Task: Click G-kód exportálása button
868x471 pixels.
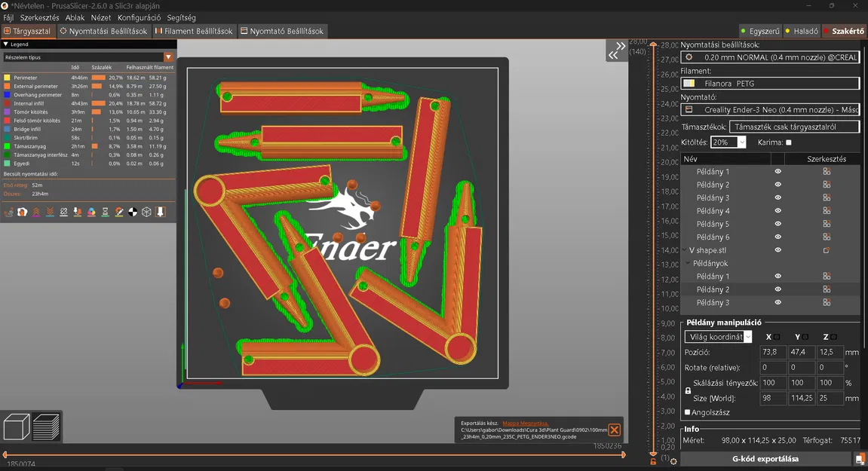Action: tap(765, 459)
